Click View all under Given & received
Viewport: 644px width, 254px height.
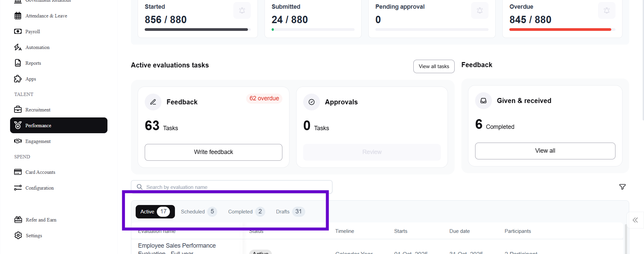click(x=545, y=151)
